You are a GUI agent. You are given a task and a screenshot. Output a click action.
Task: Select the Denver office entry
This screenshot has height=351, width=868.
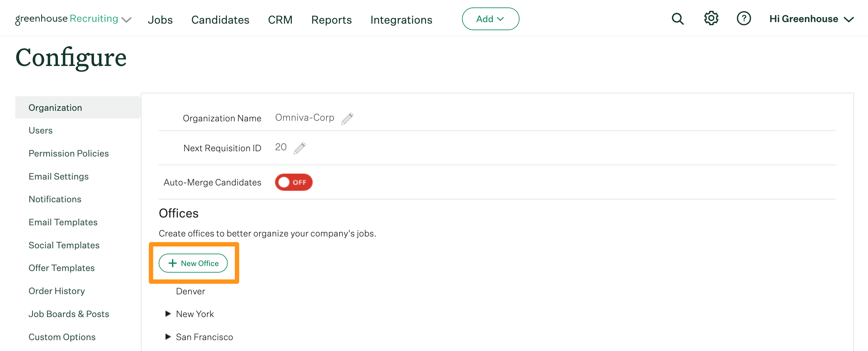(190, 291)
